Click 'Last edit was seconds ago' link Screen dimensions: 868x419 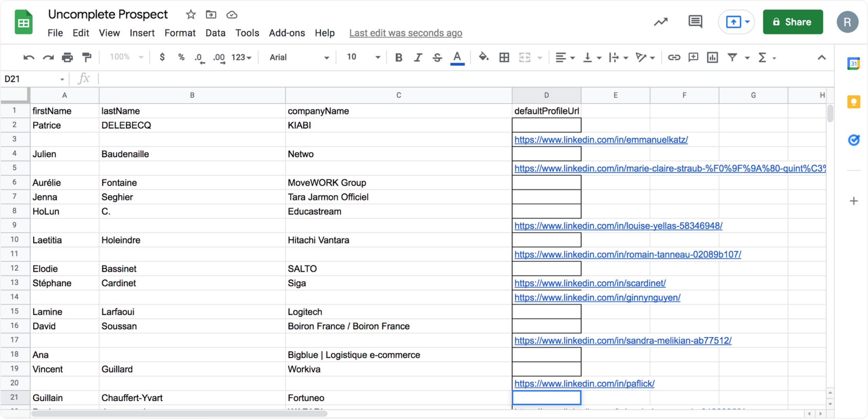click(x=406, y=33)
